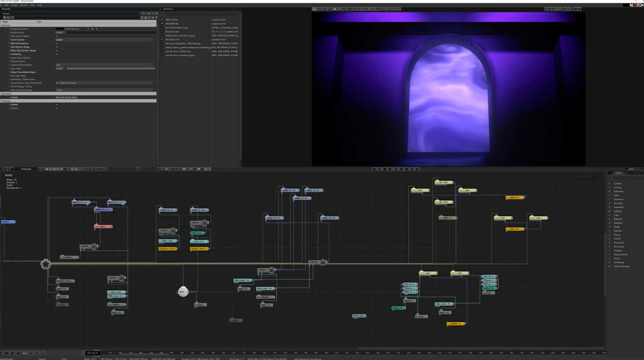Enable the Output Premultiplied Alpha checkbox
The height and width of the screenshot is (360, 644).
pyautogui.click(x=57, y=72)
